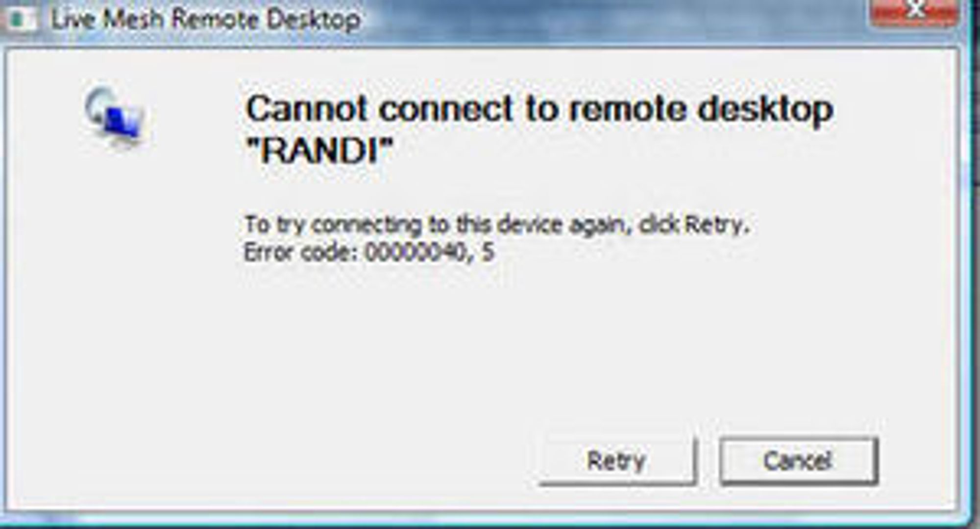Click the word "Cannot" in the heading
Viewport: 980px width, 529px height.
[x=307, y=108]
